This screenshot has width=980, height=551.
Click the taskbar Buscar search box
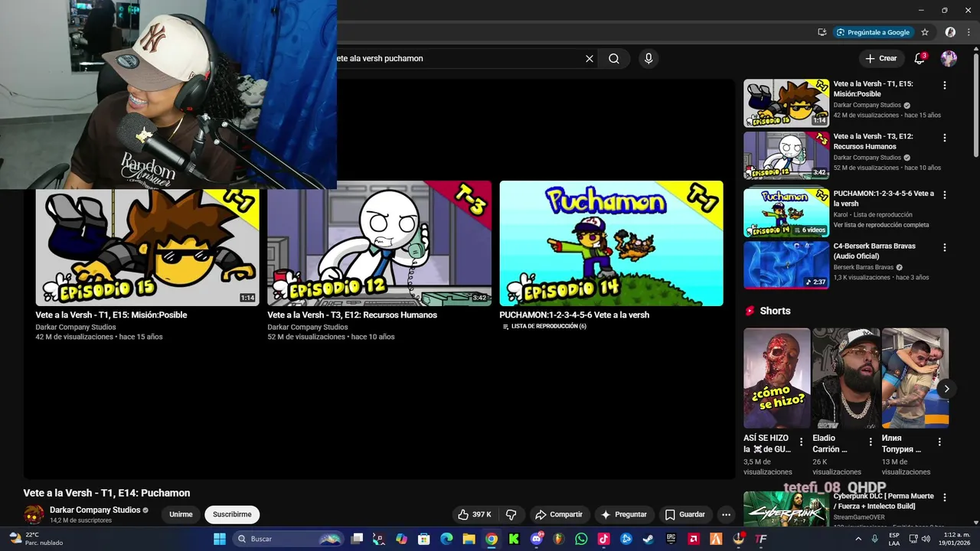287,539
